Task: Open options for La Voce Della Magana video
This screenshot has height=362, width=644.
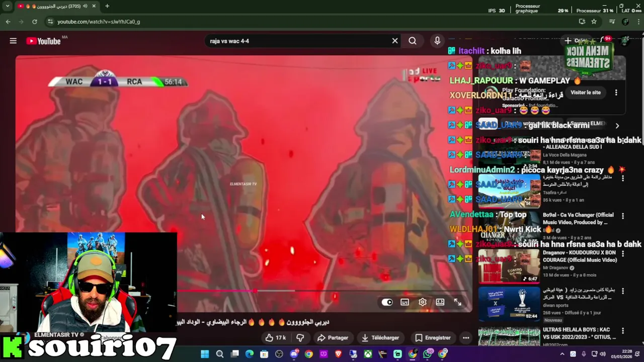Action: 623,141
